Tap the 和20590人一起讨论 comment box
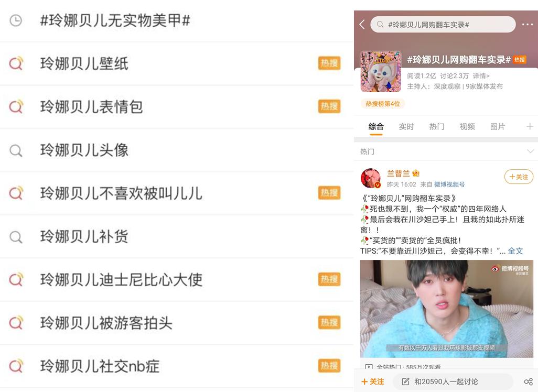Image resolution: width=538 pixels, height=392 pixels. pyautogui.click(x=453, y=382)
